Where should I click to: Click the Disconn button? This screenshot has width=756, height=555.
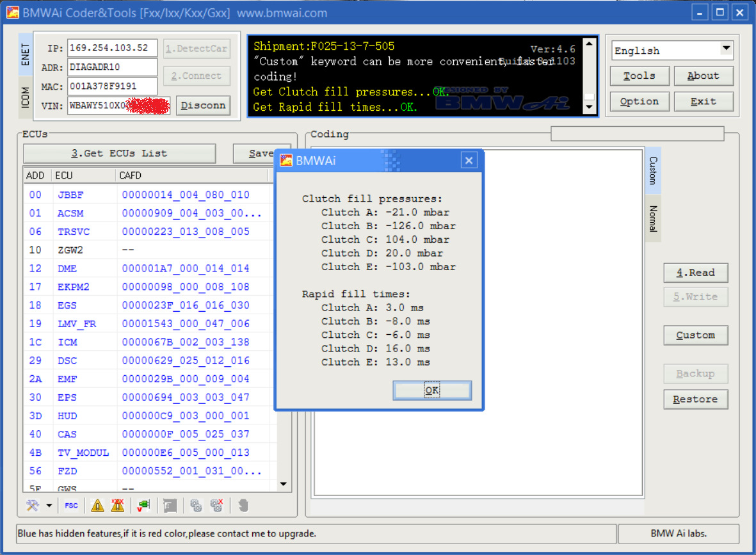click(x=203, y=105)
